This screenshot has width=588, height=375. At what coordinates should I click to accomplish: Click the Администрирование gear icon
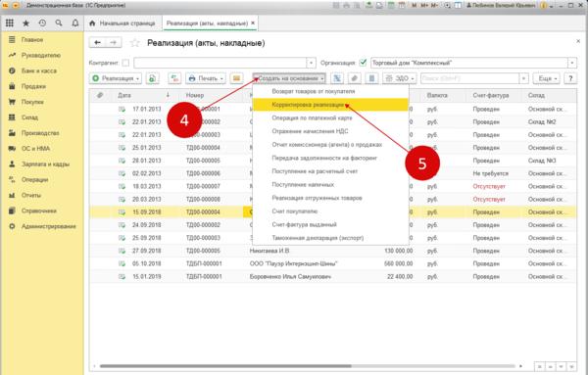[12, 226]
